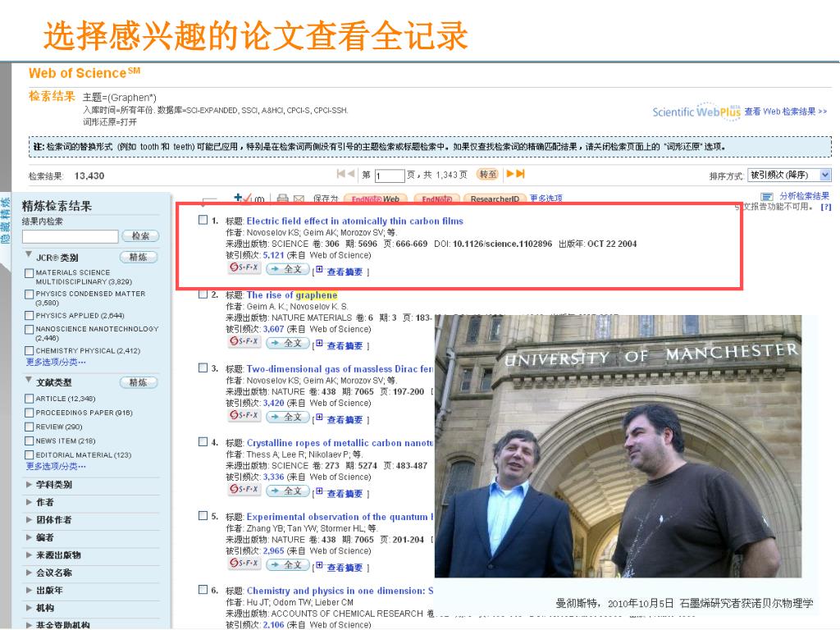The width and height of the screenshot is (840, 630).
Task: Open analyze results icon next to 分析检索结果
Action: [767, 197]
